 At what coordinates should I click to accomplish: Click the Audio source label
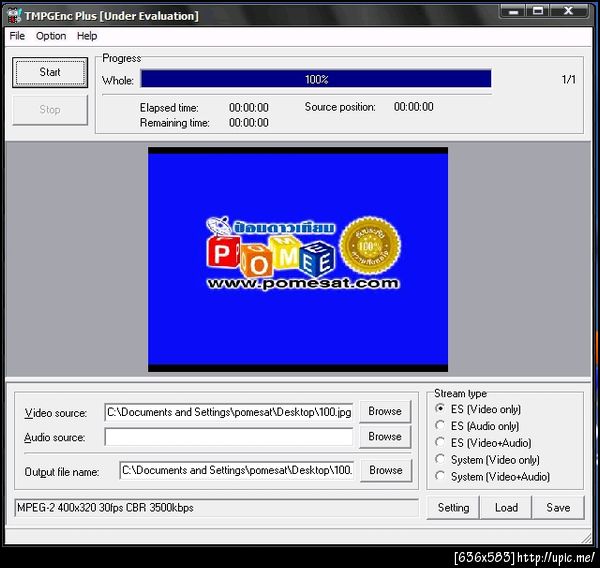(55, 437)
